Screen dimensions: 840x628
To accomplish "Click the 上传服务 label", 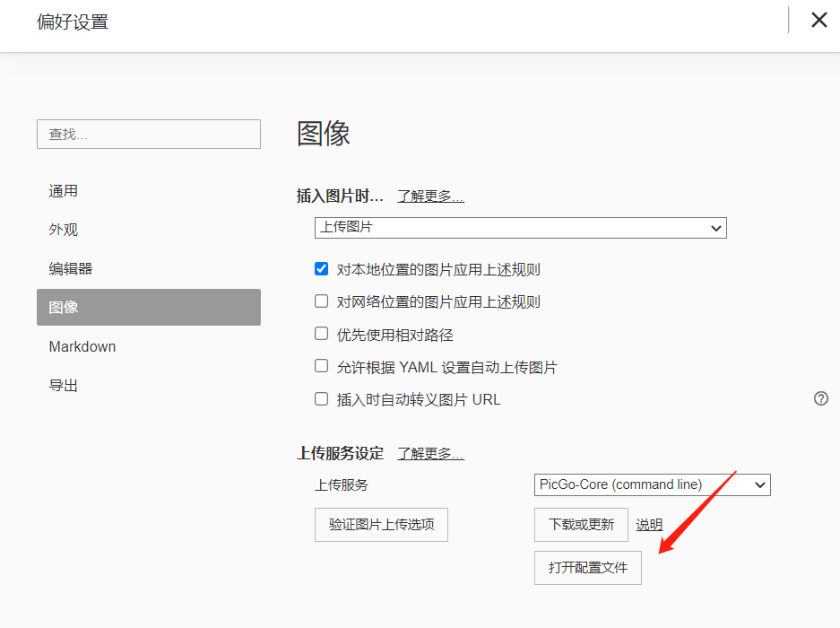I will pyautogui.click(x=342, y=485).
